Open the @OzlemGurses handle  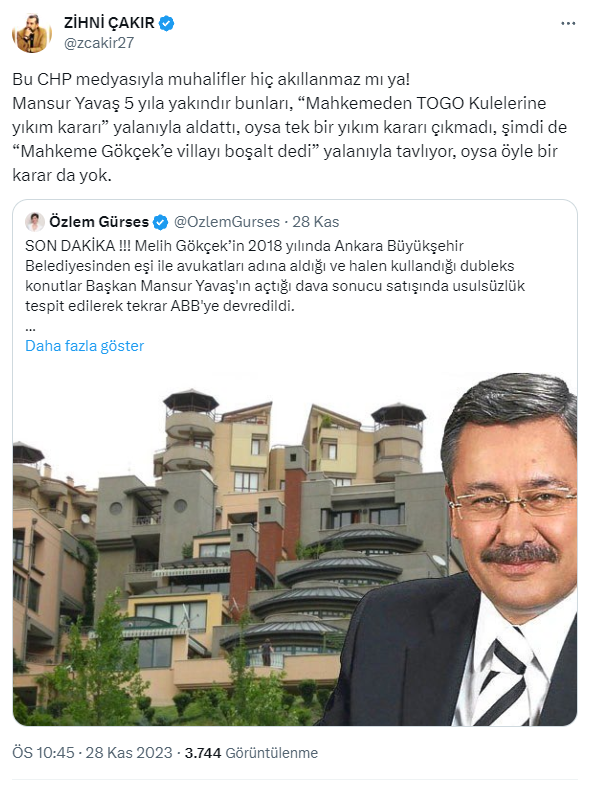pos(227,222)
